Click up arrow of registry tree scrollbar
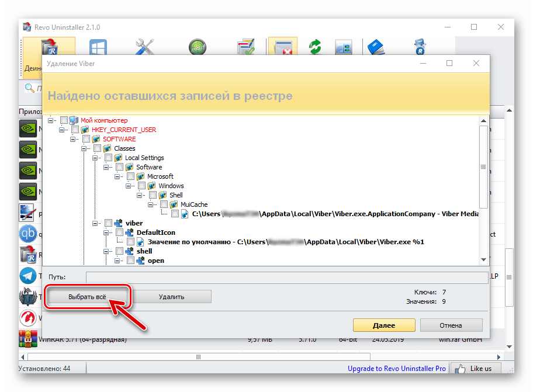 483,121
